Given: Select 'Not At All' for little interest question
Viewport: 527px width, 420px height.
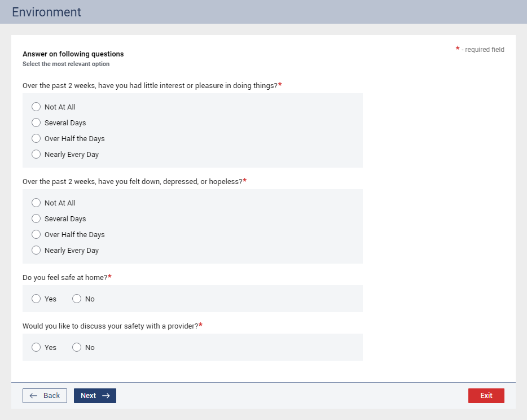Looking at the screenshot, I should (x=36, y=107).
